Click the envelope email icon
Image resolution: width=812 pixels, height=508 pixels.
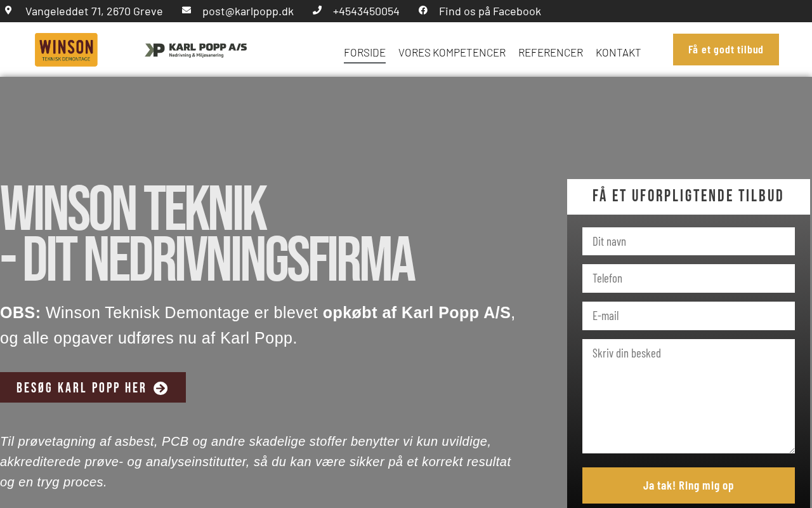coord(187,10)
